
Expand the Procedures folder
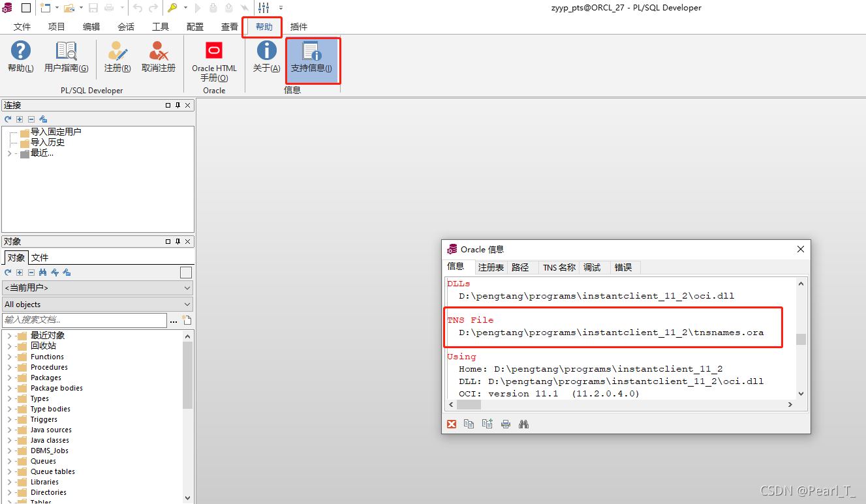point(9,367)
